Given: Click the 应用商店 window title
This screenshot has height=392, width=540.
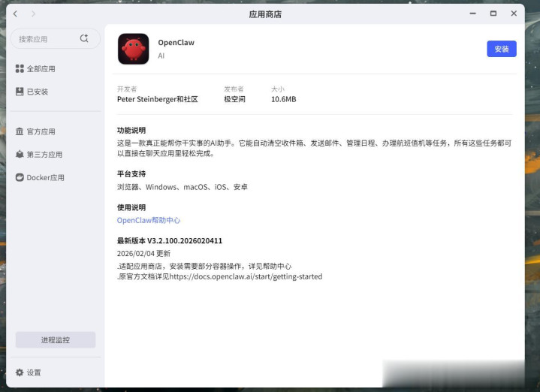Looking at the screenshot, I should pos(265,14).
